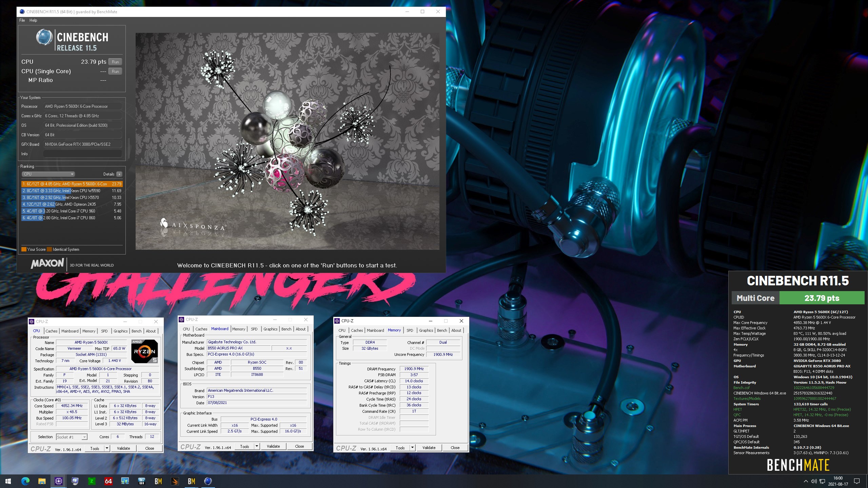868x488 pixels.
Task: Click the Tools button in the CPU-Z Memory window
Action: pos(400,448)
